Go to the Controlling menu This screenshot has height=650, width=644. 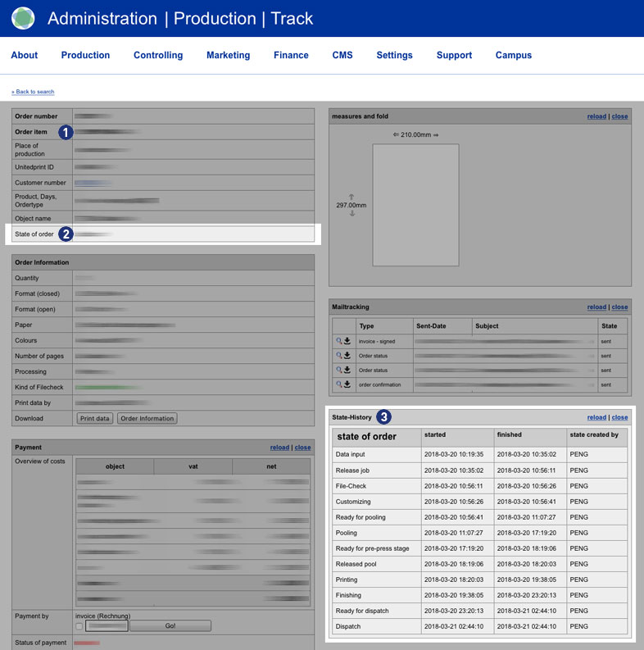(158, 55)
